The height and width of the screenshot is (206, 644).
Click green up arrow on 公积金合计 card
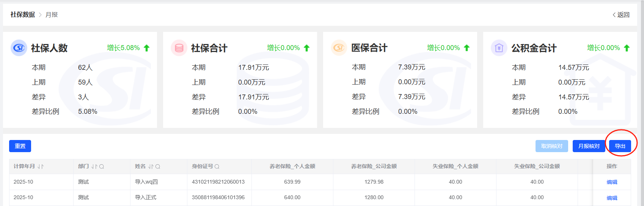point(627,48)
